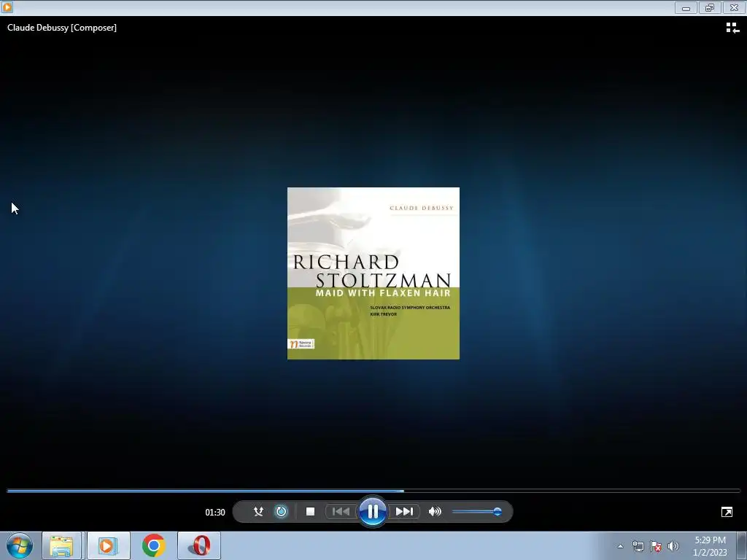Screen dimensions: 747x560
Task: Switch to Library view
Action: 732,28
